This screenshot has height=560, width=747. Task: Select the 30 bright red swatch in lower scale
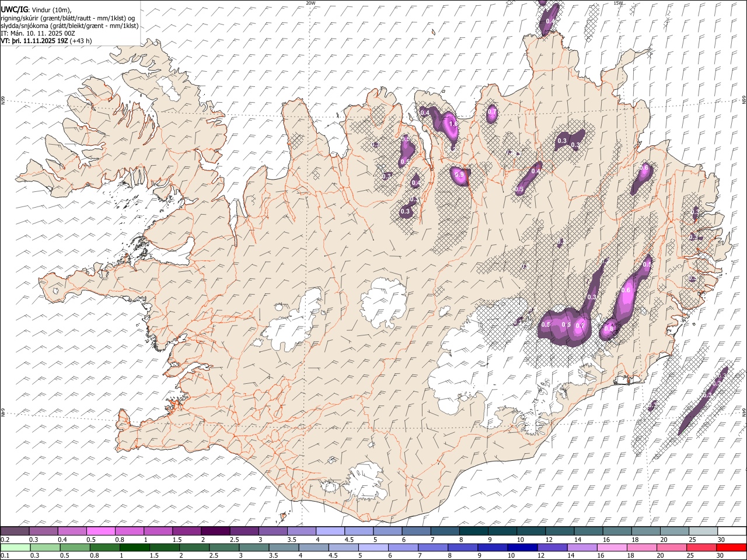[731, 547]
